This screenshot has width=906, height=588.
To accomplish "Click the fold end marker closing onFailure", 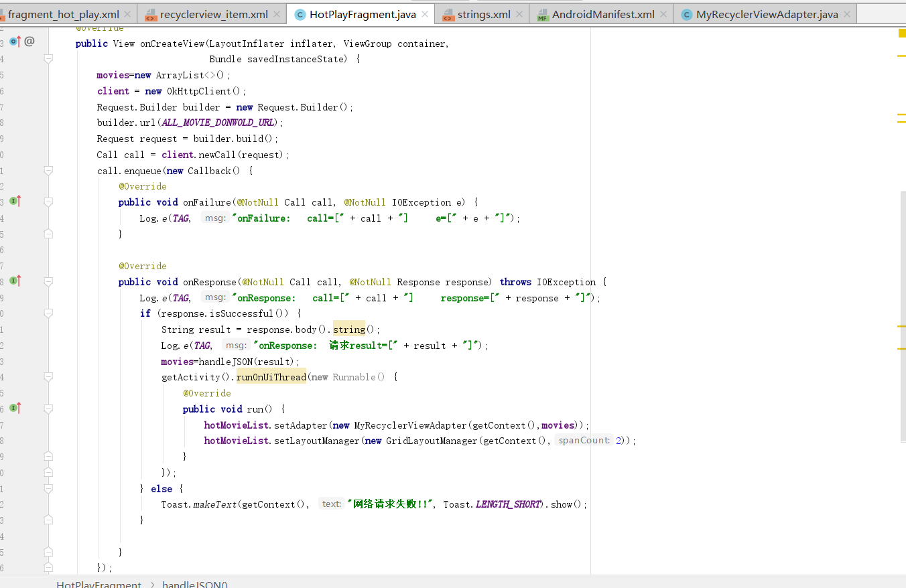I will tap(48, 234).
